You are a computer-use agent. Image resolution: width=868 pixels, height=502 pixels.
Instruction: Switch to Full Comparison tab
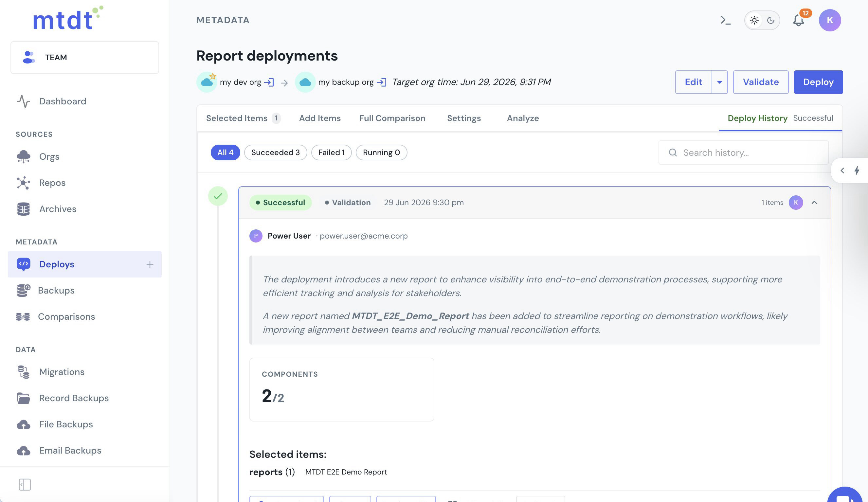tap(392, 118)
